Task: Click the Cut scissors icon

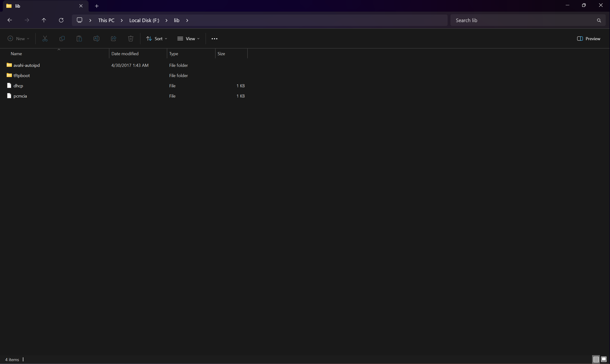Action: (x=45, y=39)
